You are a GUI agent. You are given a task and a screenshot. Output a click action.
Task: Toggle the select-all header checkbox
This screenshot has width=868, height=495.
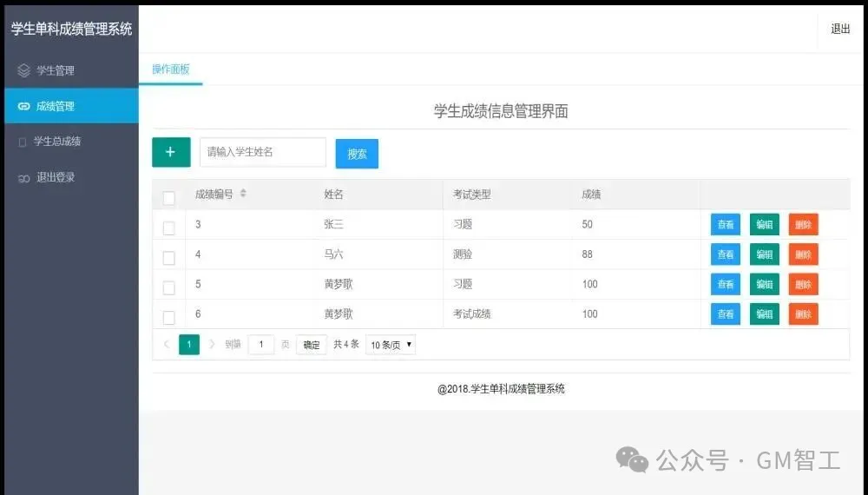(169, 198)
